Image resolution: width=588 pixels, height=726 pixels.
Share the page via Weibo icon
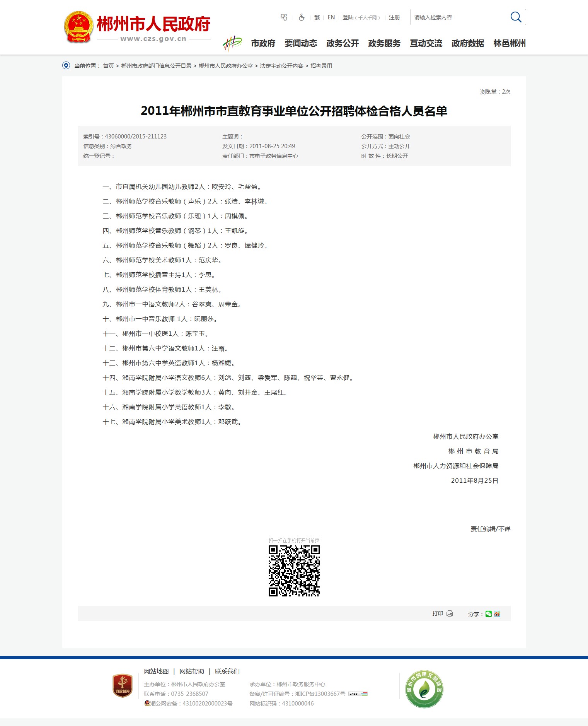[x=497, y=614]
